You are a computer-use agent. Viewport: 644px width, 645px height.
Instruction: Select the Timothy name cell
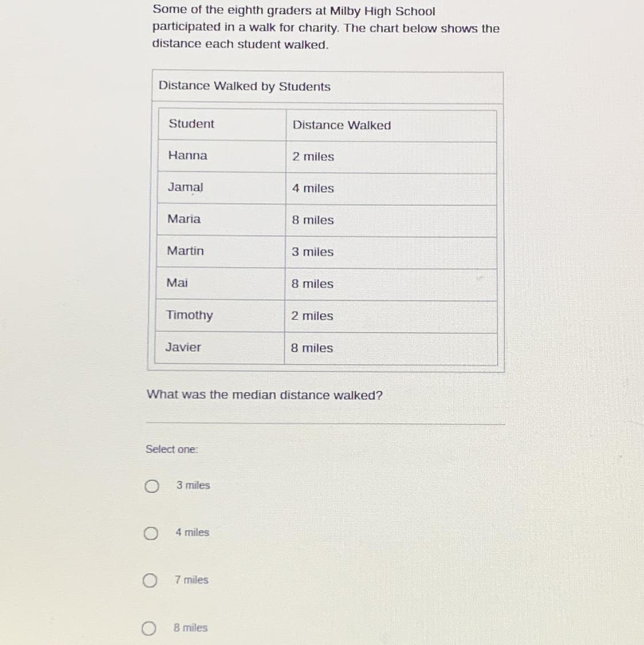(220, 316)
